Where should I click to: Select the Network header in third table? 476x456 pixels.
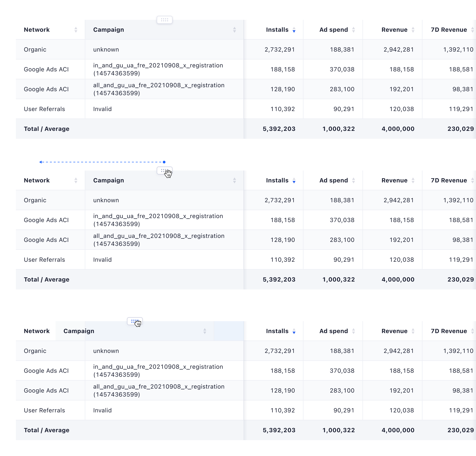pyautogui.click(x=37, y=331)
